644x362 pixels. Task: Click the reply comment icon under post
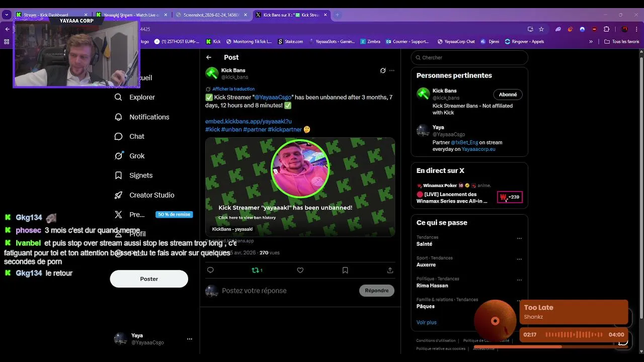pos(210,270)
